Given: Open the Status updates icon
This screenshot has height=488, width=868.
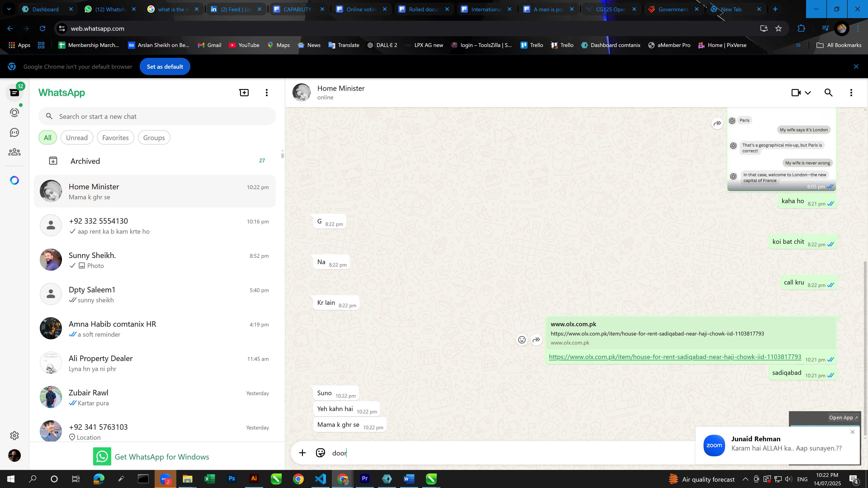Looking at the screenshot, I should (14, 113).
